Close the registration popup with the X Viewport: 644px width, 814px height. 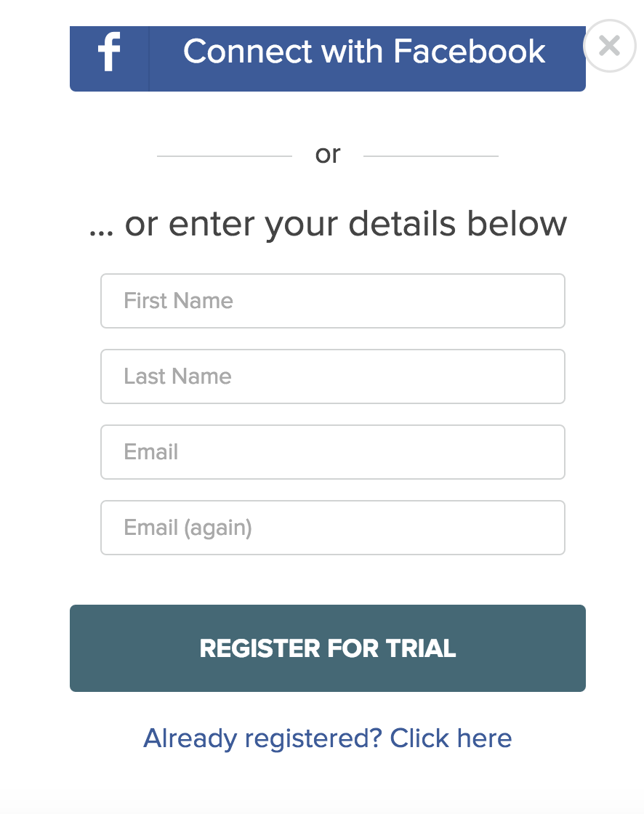tap(609, 46)
